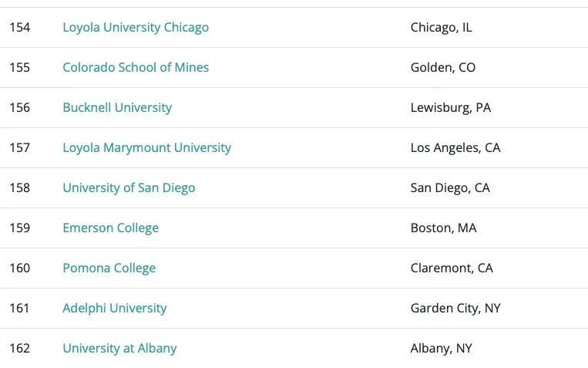Open Bucknell University's page link
This screenshot has width=588, height=368.
click(x=117, y=108)
